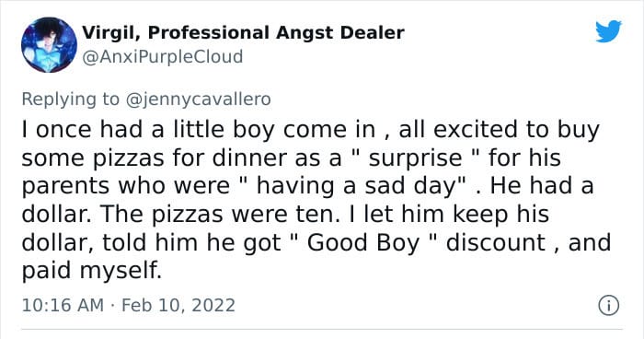The image size is (644, 339).
Task: Click the phrase "He had a" in the tweet
Action: pyautogui.click(x=542, y=186)
